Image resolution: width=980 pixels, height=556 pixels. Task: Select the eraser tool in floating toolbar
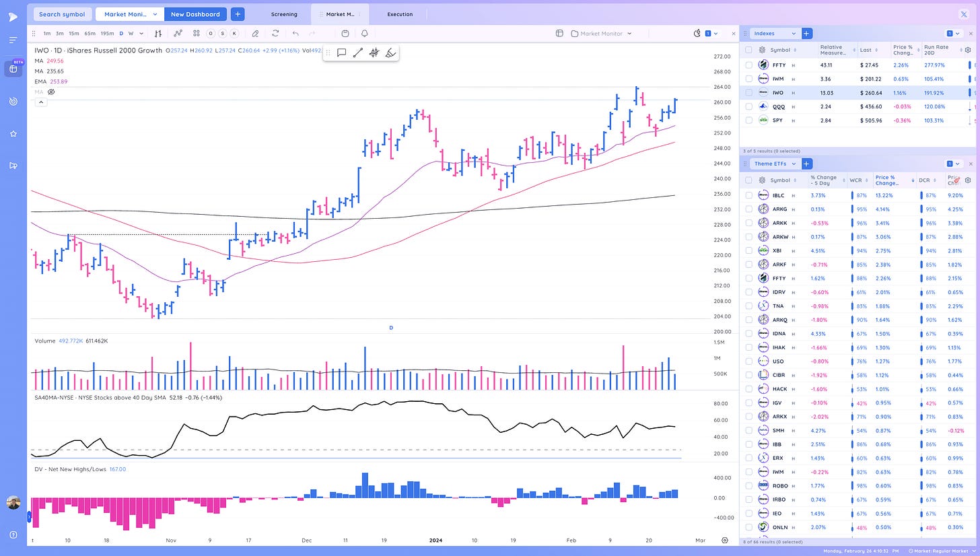390,53
